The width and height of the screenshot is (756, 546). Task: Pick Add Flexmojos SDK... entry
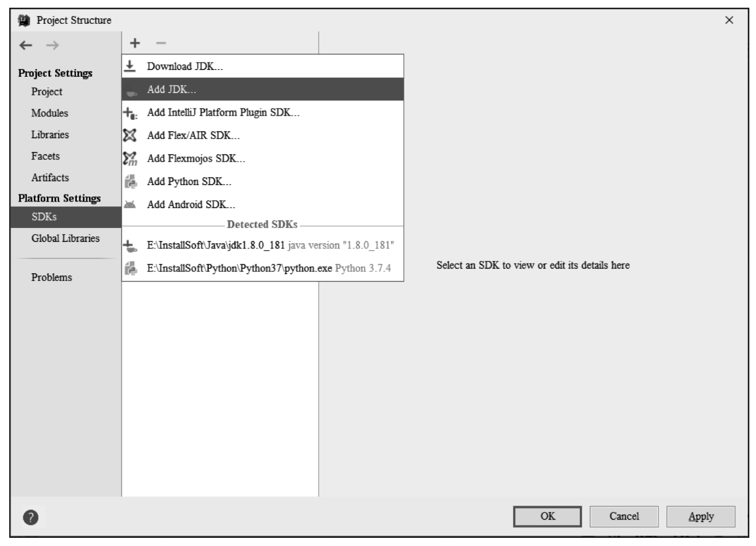click(x=263, y=158)
